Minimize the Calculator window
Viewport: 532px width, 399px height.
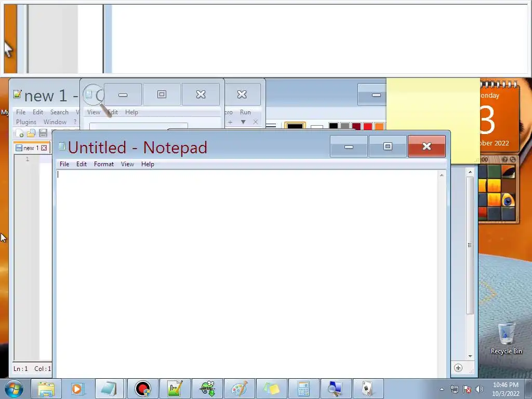123,95
